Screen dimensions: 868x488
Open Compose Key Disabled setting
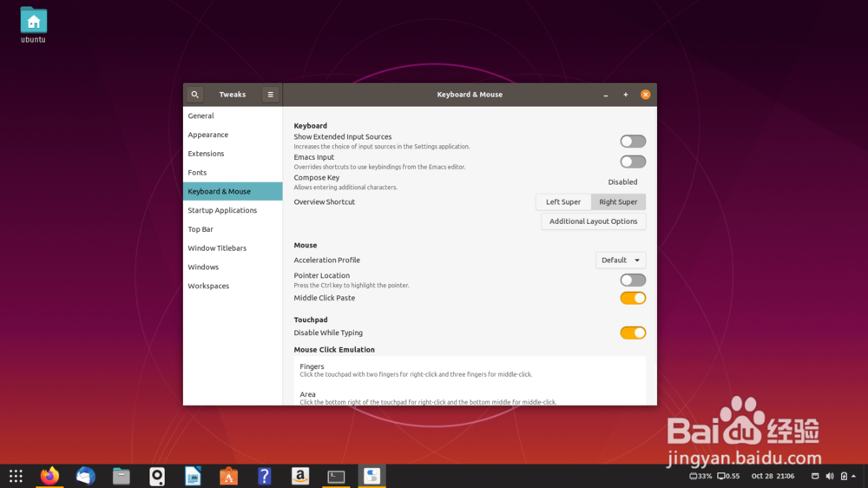(x=622, y=182)
